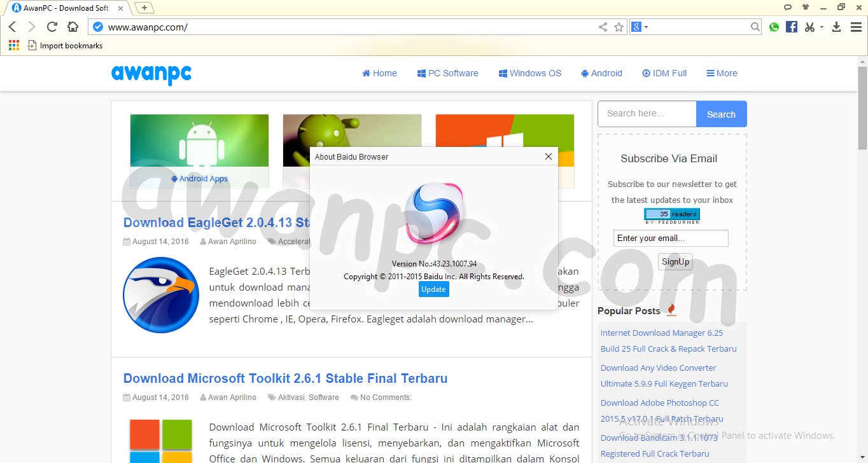Select the AwanPC browser tab
This screenshot has width=868, height=463.
click(67, 8)
